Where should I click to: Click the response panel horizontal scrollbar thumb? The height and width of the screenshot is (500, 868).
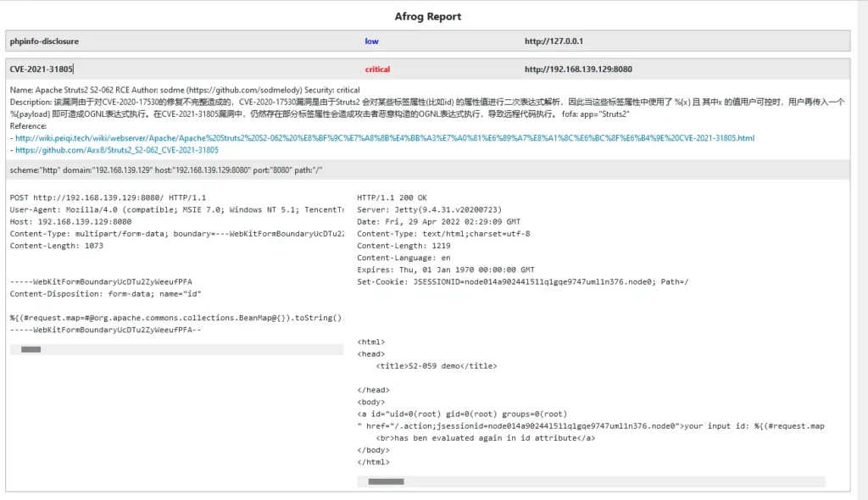pyautogui.click(x=386, y=481)
